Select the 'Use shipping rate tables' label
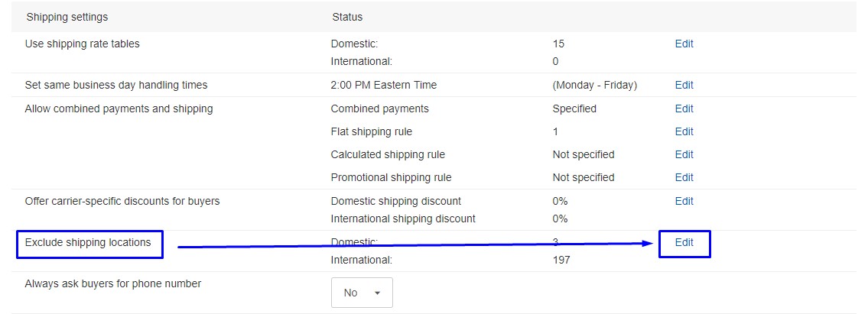868x314 pixels. coord(82,44)
